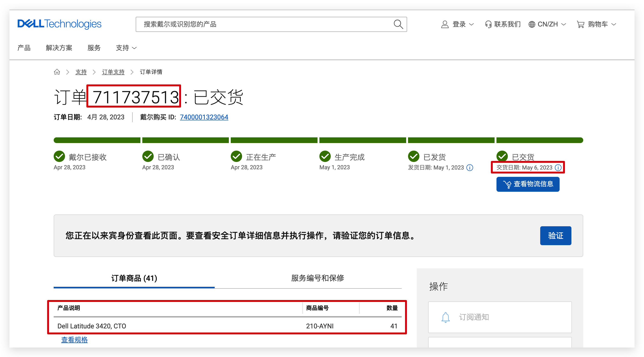Click the 生产完成 date May 1, 2023
Viewport: 644px width, 357px height.
335,167
